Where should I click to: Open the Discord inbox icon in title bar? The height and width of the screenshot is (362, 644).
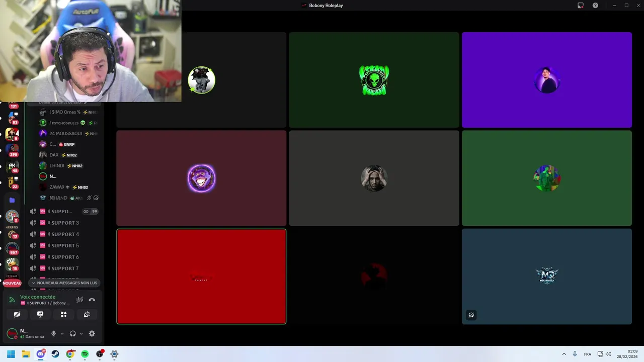point(581,6)
